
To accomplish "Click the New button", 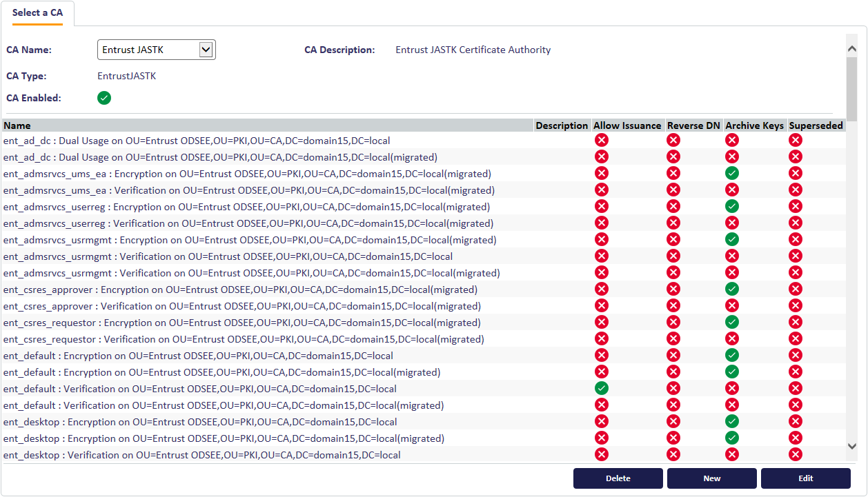I will click(712, 478).
